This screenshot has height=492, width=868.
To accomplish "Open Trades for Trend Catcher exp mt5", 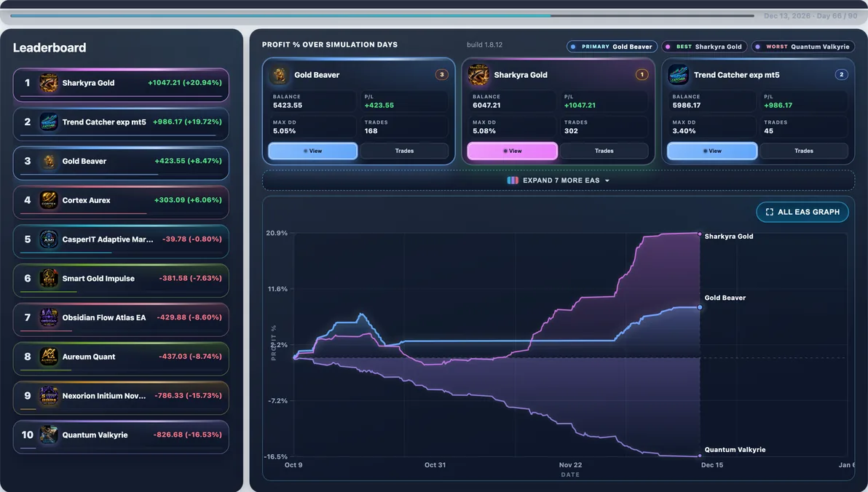I will click(804, 151).
